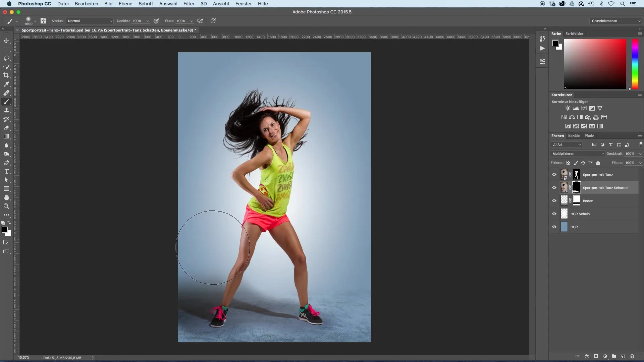Open the Fluss flow dropdown arrow
644x362 pixels.
click(192, 21)
